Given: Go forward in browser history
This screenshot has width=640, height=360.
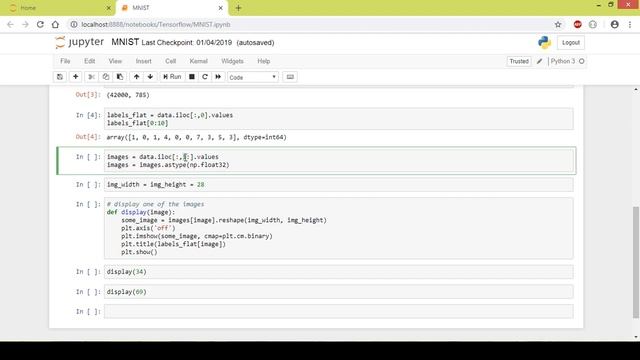Looking at the screenshot, I should [x=25, y=24].
